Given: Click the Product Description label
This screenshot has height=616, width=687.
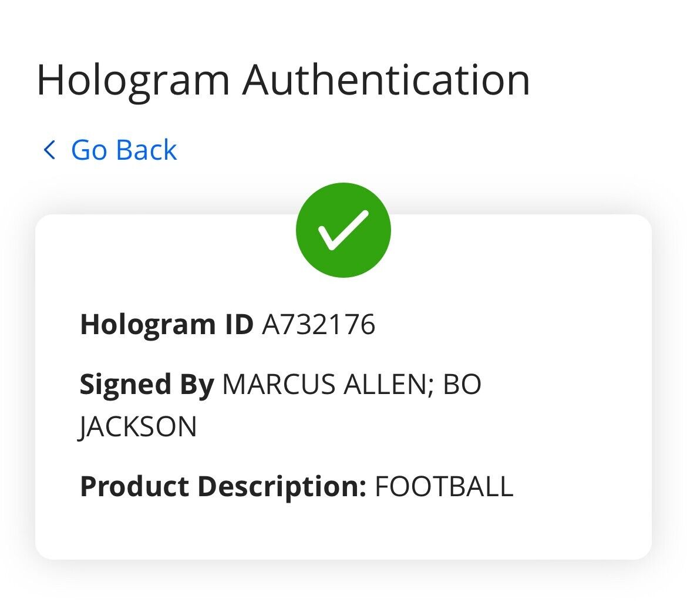Looking at the screenshot, I should point(223,487).
